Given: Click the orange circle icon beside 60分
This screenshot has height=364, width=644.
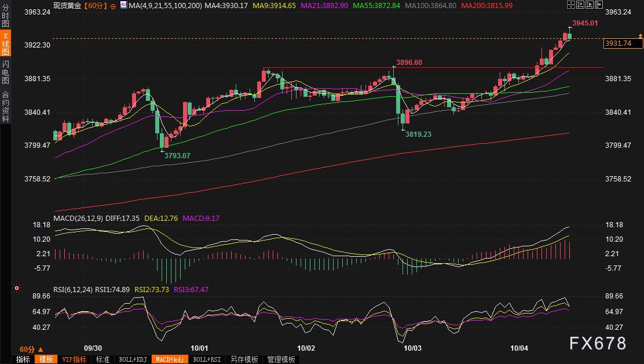Looking at the screenshot, I should [113, 5].
